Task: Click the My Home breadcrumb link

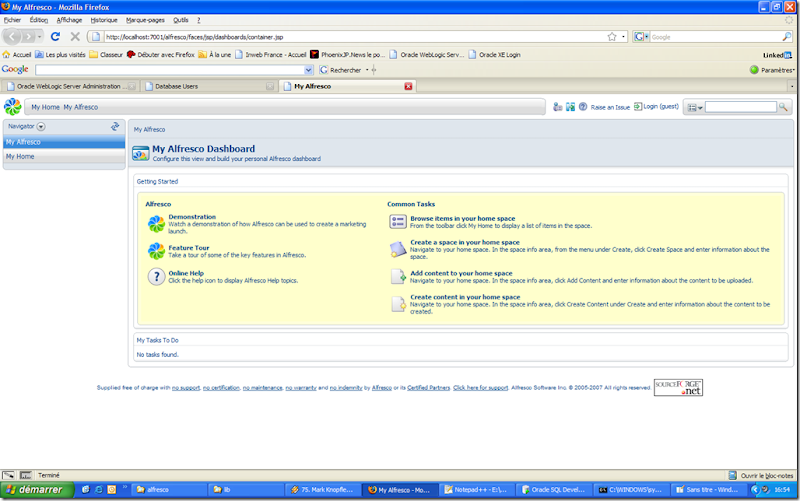Action: point(45,107)
